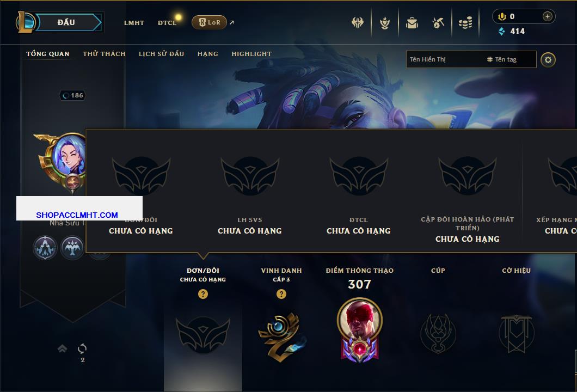Open the Collection backpack icon
The height and width of the screenshot is (392, 577).
(412, 23)
